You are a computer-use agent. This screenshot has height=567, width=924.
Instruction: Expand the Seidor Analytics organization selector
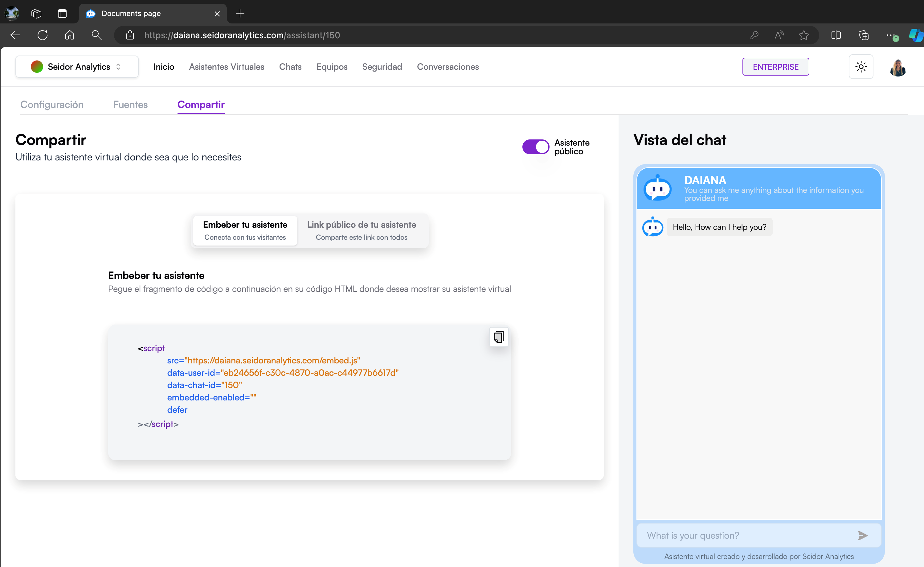(77, 67)
